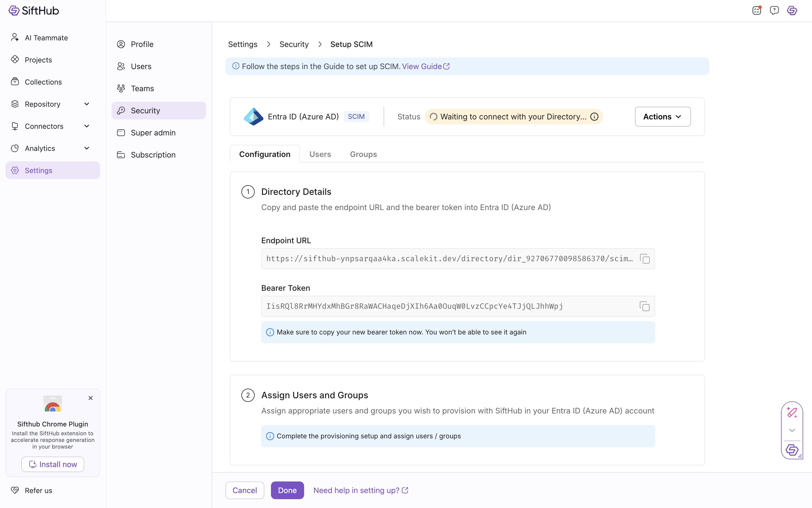812x508 pixels.
Task: Close the Sifthub Chrome Plugin card
Action: click(x=90, y=398)
